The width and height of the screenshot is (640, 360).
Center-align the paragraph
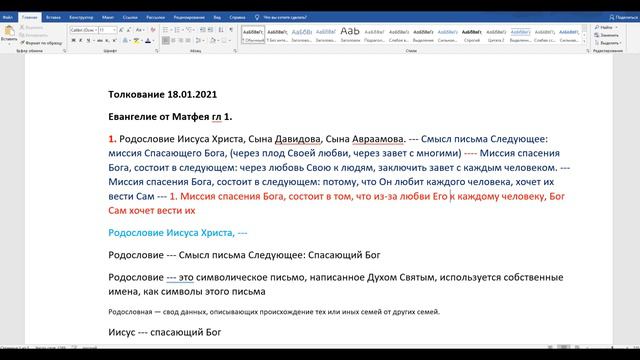tap(173, 40)
